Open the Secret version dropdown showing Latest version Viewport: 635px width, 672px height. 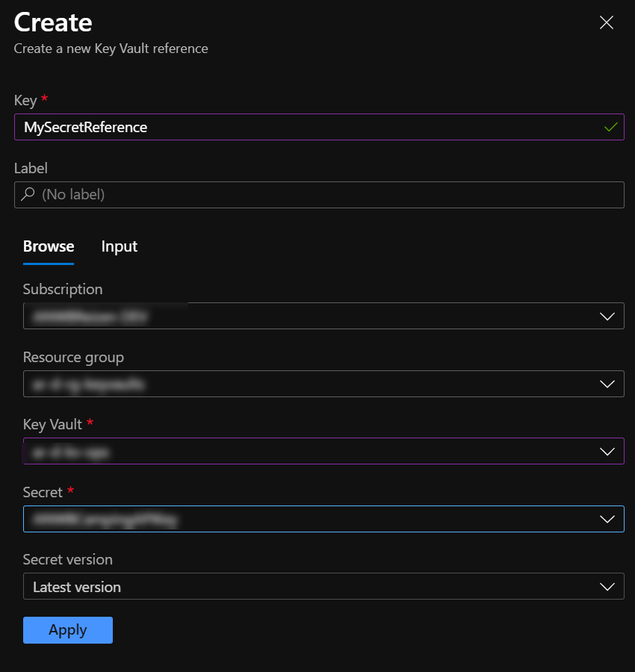point(323,586)
